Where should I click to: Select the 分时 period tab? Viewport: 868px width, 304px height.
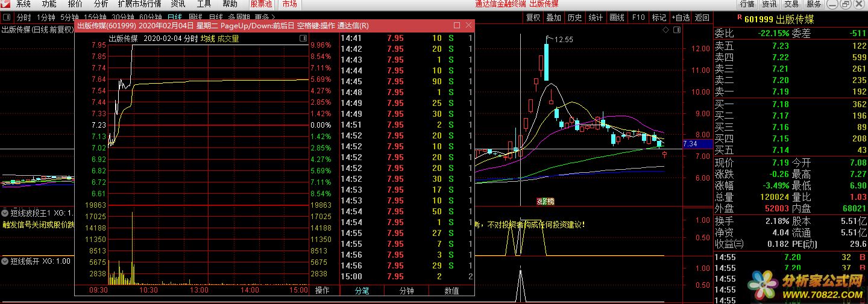pyautogui.click(x=24, y=18)
